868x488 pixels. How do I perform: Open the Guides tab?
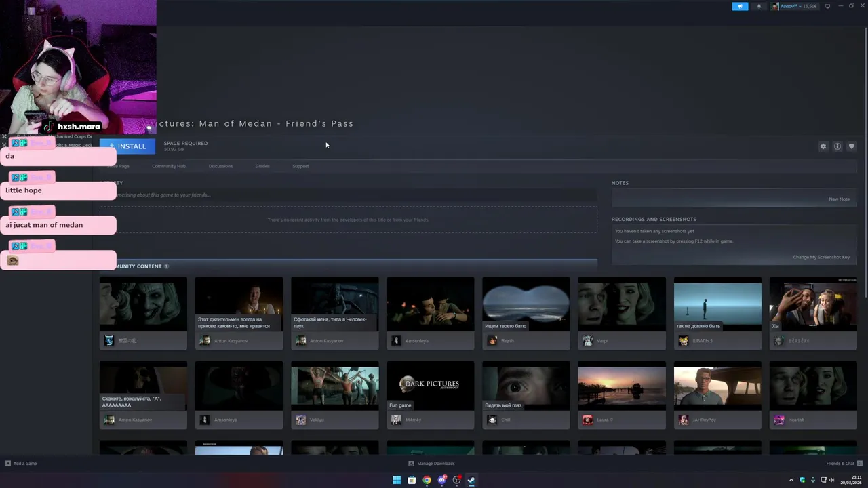(262, 166)
